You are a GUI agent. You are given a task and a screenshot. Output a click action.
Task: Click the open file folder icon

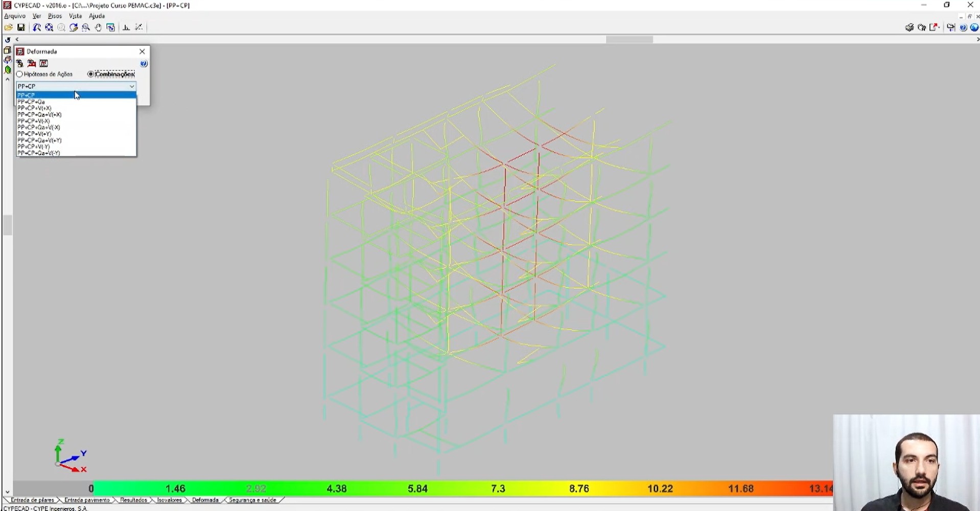[8, 28]
